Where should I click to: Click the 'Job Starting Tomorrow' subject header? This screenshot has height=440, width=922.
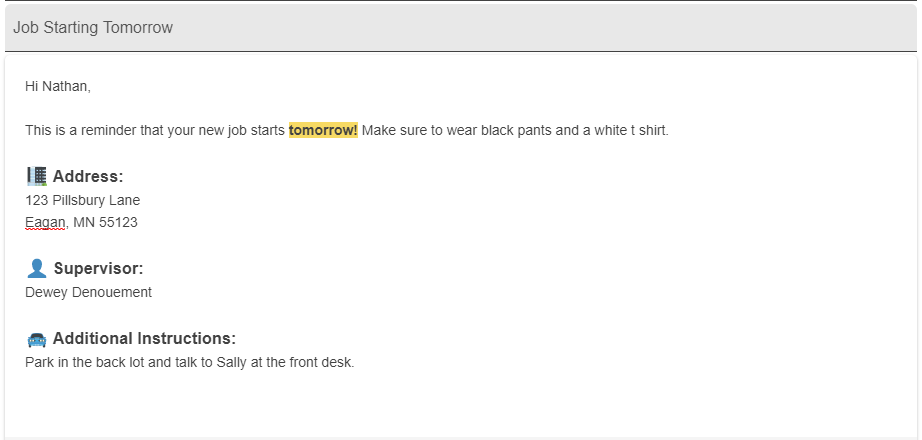tap(93, 28)
